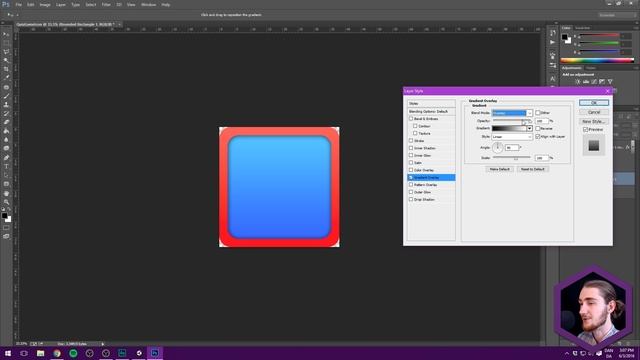Click OK in Layer Style dialog
Viewport: 640px width, 360px height.
594,103
